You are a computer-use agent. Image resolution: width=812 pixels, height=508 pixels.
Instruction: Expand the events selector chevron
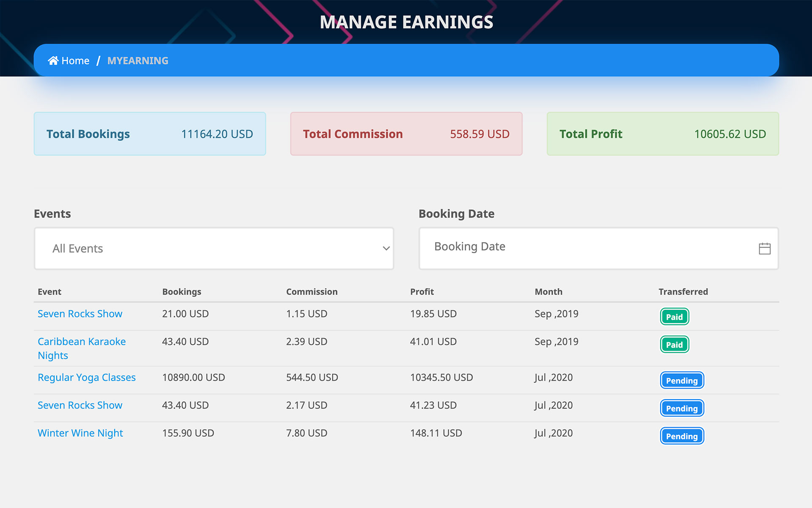386,248
